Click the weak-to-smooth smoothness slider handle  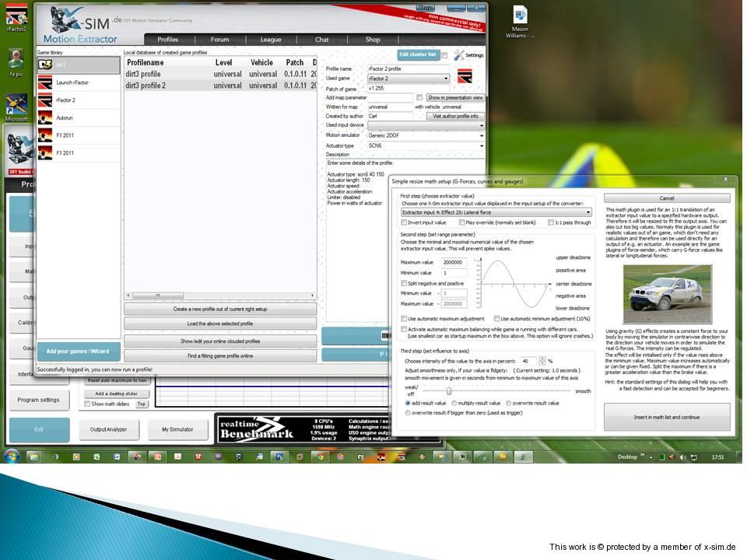449,390
